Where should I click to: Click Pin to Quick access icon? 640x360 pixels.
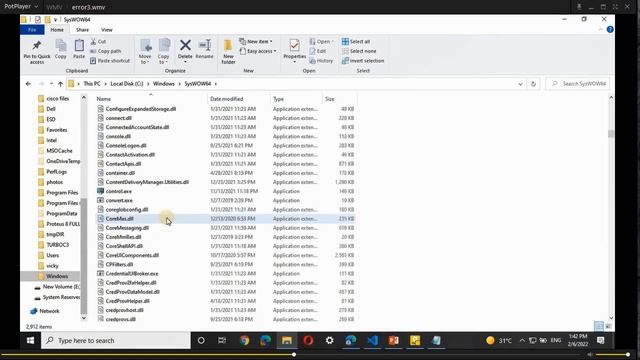tap(37, 46)
